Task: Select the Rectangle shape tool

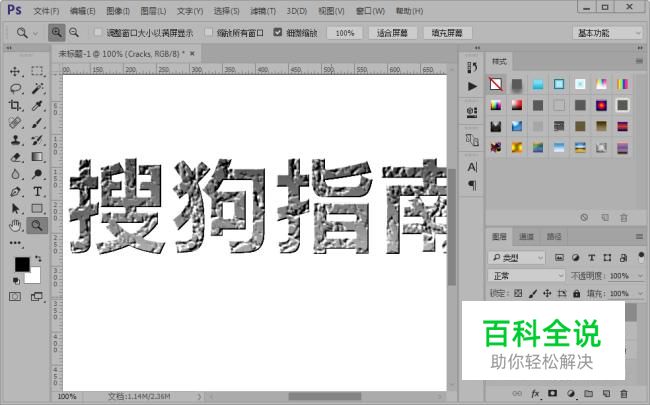Action: click(37, 209)
